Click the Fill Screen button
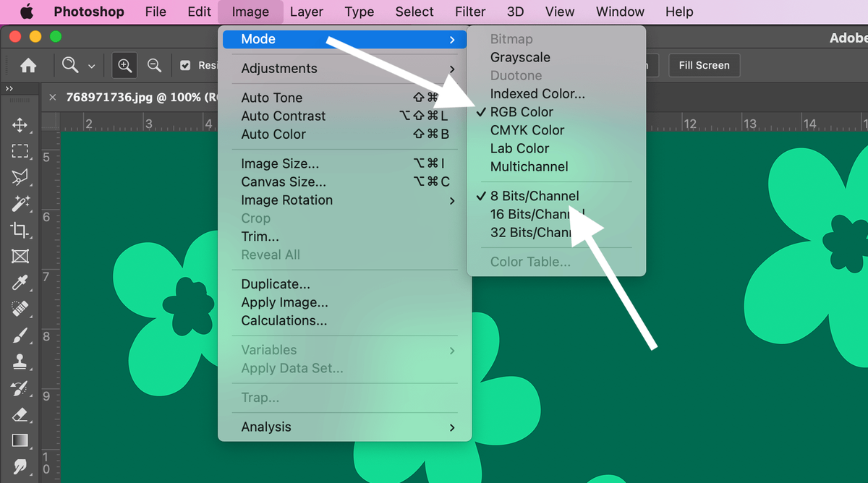 [x=704, y=65]
